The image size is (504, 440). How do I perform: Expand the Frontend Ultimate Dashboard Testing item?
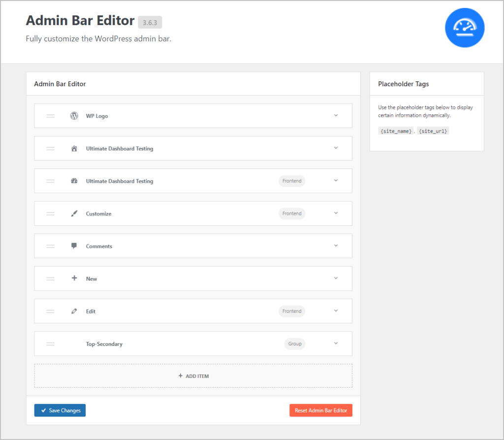336,180
